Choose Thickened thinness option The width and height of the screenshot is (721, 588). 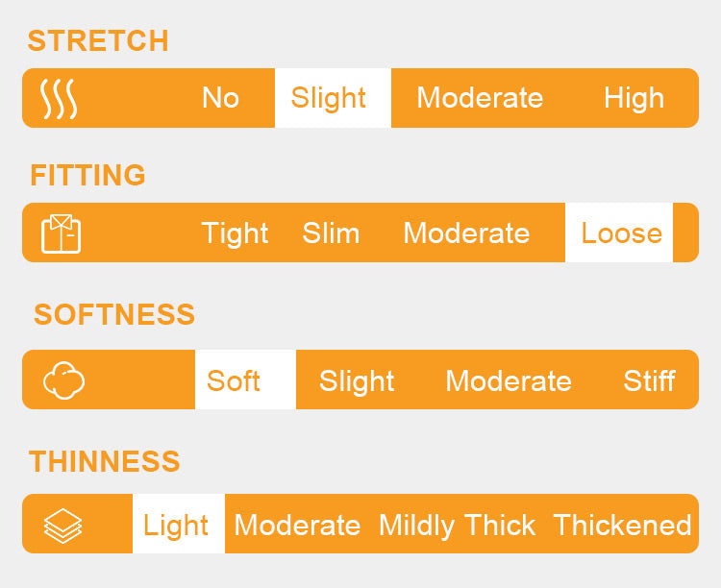622,525
